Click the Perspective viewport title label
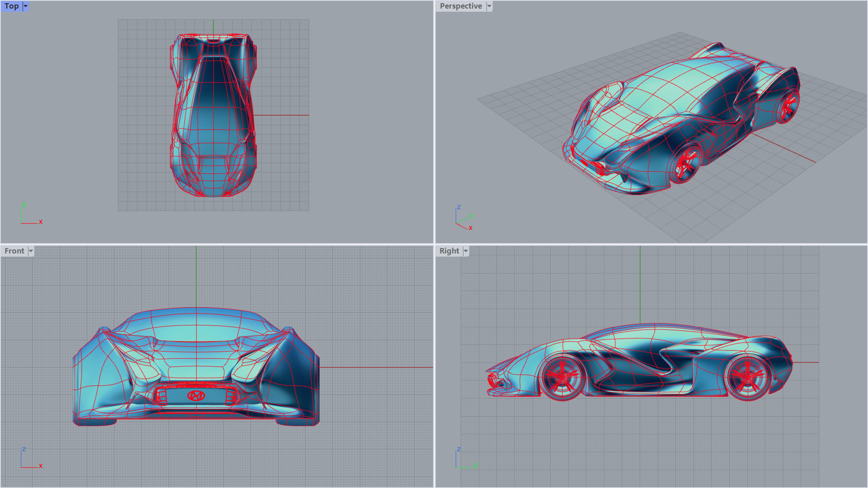The width and height of the screenshot is (868, 488). click(x=461, y=6)
